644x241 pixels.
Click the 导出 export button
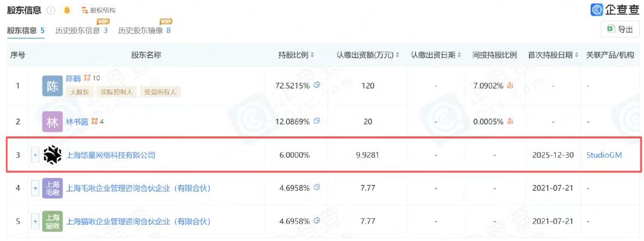click(x=621, y=29)
